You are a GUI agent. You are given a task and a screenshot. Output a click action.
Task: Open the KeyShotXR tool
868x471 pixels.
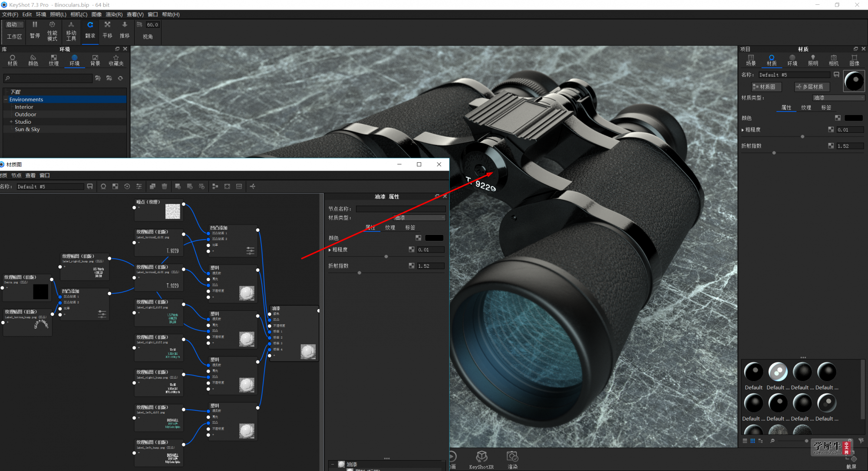point(481,460)
